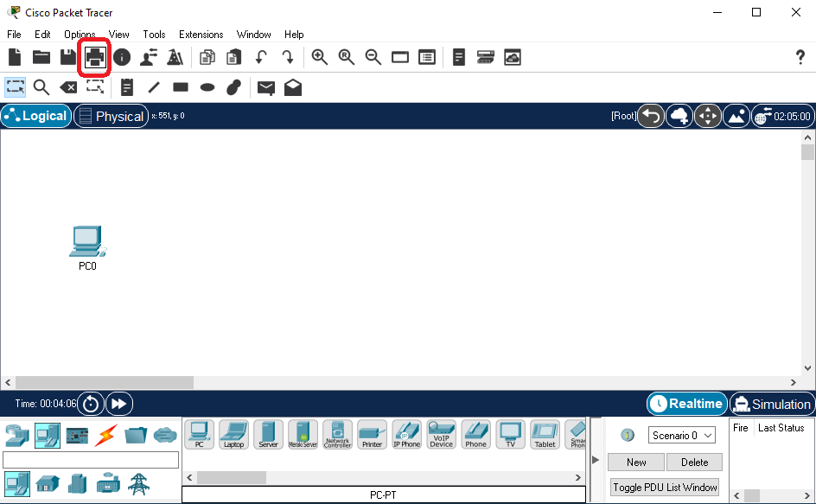
Task: Redo the last action
Action: pyautogui.click(x=288, y=57)
